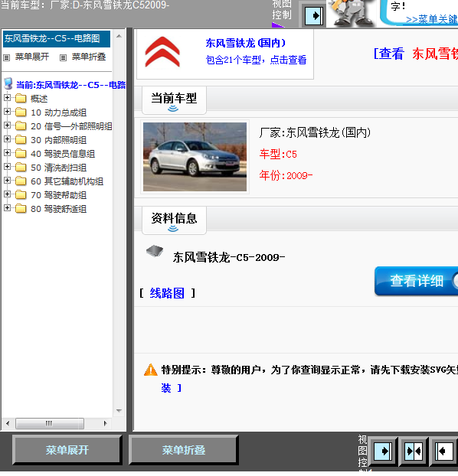Screen dimensions: 458x476
Task: Expand the 概述 tree node
Action: point(7,98)
